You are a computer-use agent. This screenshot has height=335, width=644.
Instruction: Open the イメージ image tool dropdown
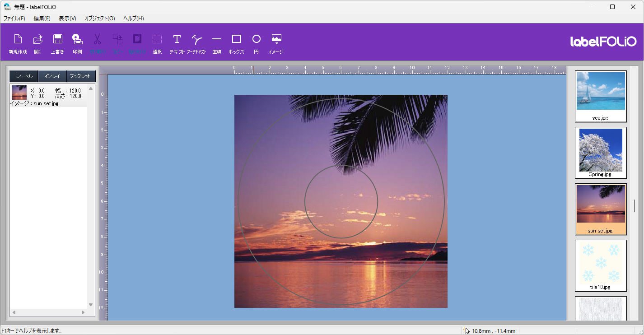(x=276, y=44)
